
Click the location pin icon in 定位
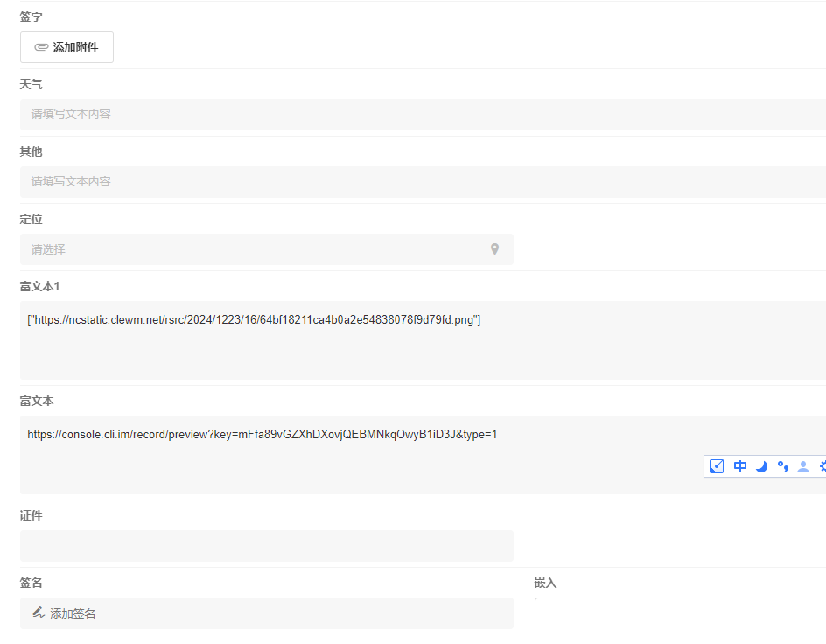click(x=494, y=249)
